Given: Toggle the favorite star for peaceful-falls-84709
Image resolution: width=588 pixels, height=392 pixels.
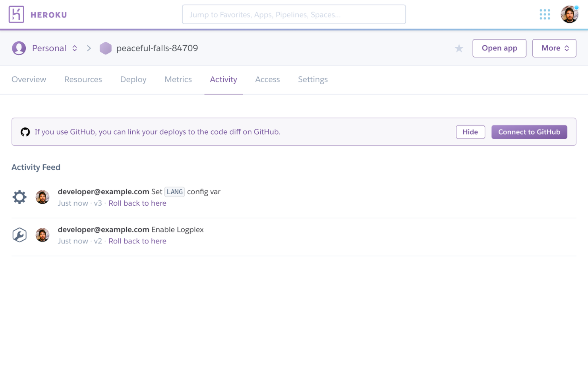Looking at the screenshot, I should (x=459, y=48).
